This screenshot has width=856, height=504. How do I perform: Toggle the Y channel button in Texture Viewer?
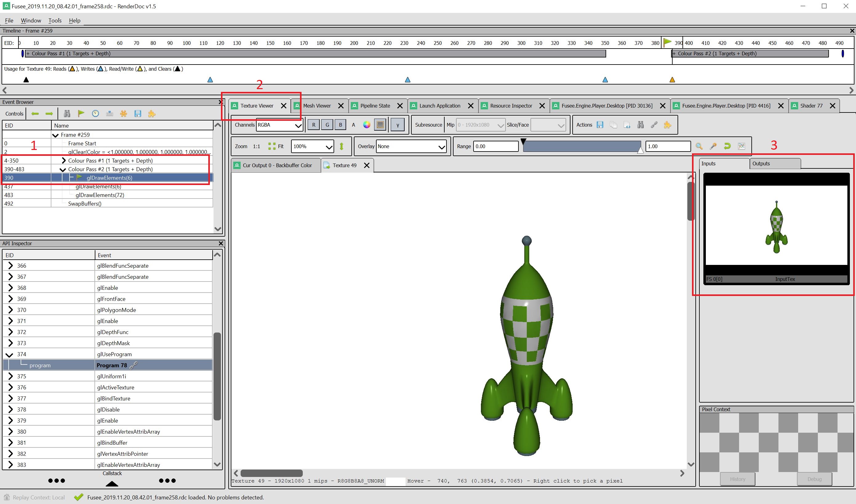(x=397, y=125)
